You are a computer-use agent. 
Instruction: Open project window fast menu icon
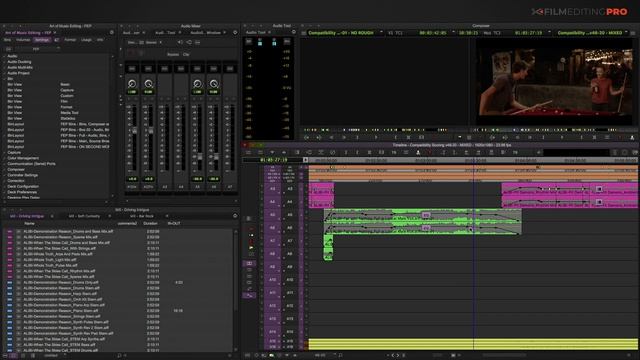point(112,33)
